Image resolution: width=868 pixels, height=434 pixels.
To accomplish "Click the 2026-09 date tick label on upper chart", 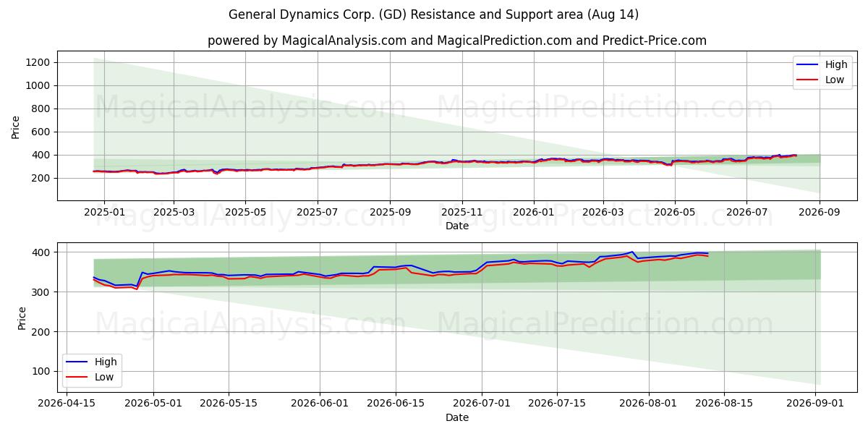I will (820, 213).
